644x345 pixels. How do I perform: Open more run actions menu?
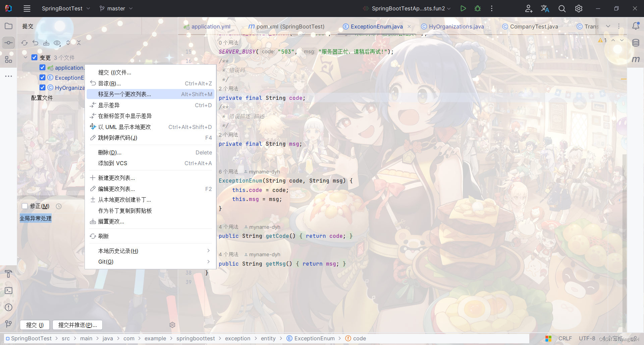[x=492, y=8]
